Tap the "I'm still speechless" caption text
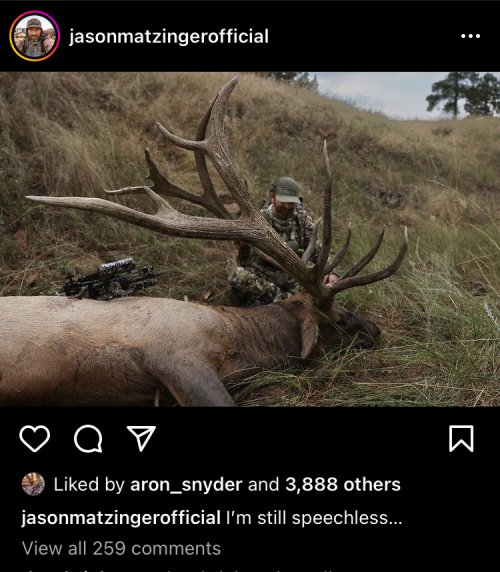This screenshot has height=572, width=500. 307,518
